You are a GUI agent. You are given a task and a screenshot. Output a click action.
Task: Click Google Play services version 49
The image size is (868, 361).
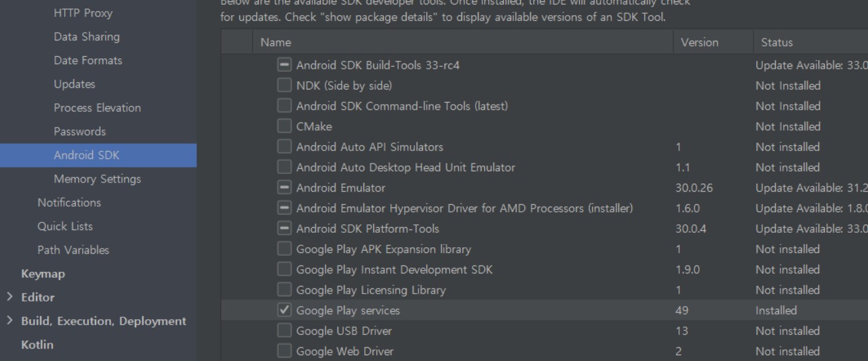click(682, 311)
